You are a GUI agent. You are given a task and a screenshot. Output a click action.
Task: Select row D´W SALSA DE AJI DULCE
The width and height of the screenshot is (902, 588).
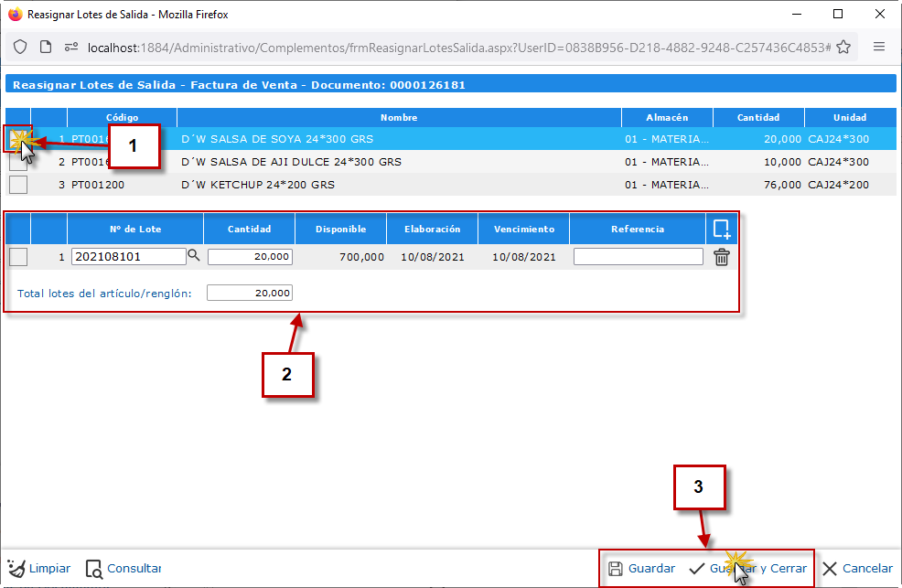[451, 162]
